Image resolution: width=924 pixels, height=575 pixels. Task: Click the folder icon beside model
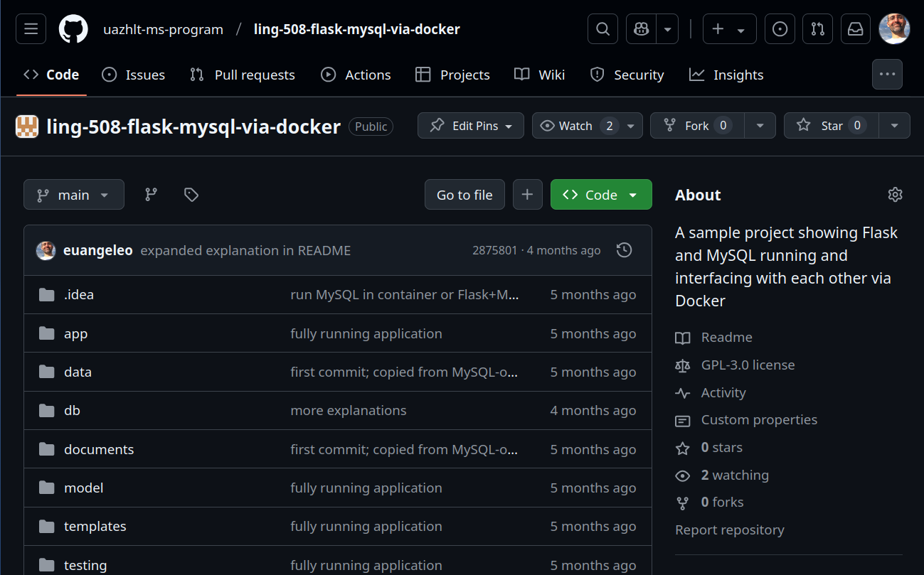coord(47,488)
